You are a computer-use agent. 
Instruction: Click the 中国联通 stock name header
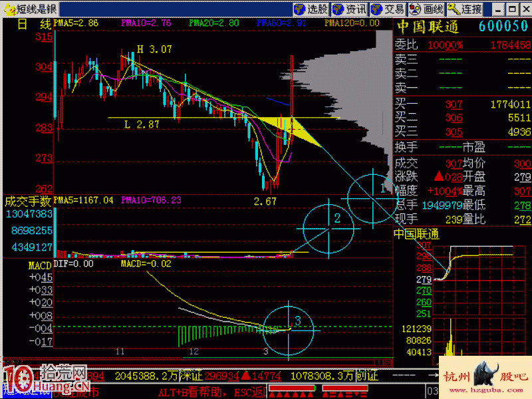tap(428, 27)
